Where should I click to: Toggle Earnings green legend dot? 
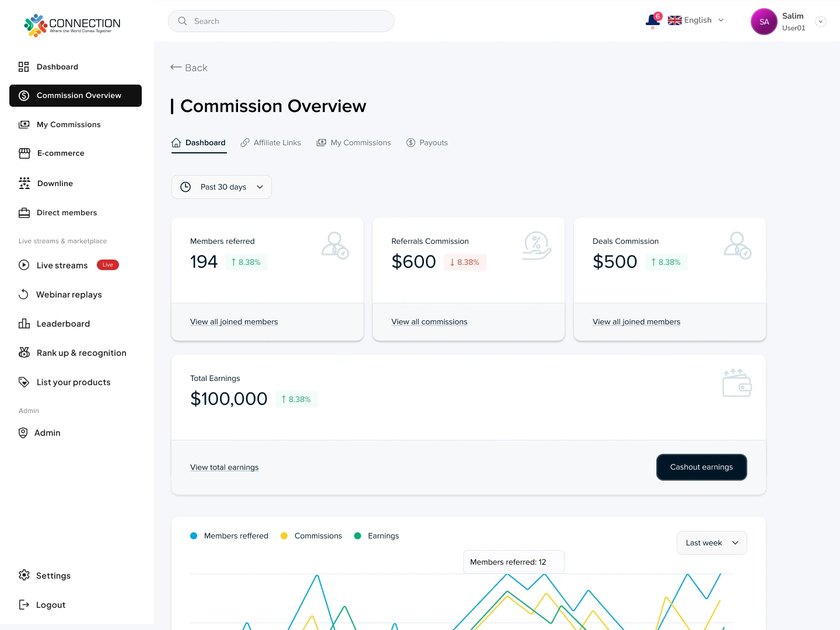pos(358,536)
